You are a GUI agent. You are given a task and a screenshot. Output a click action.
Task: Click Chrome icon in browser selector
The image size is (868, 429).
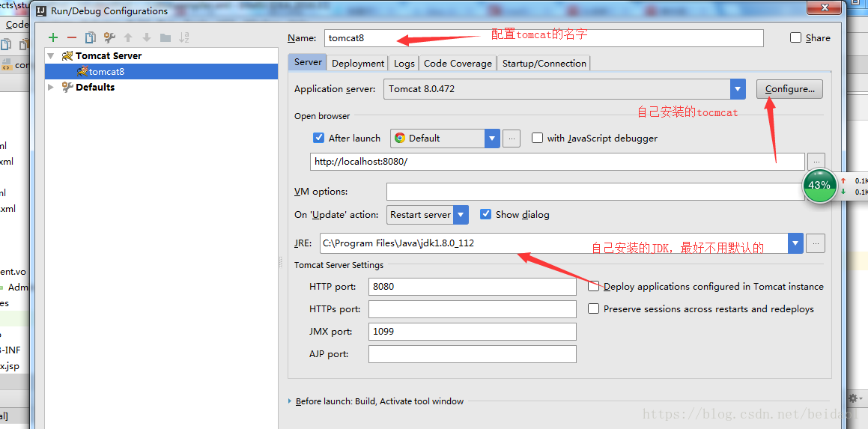pos(400,139)
